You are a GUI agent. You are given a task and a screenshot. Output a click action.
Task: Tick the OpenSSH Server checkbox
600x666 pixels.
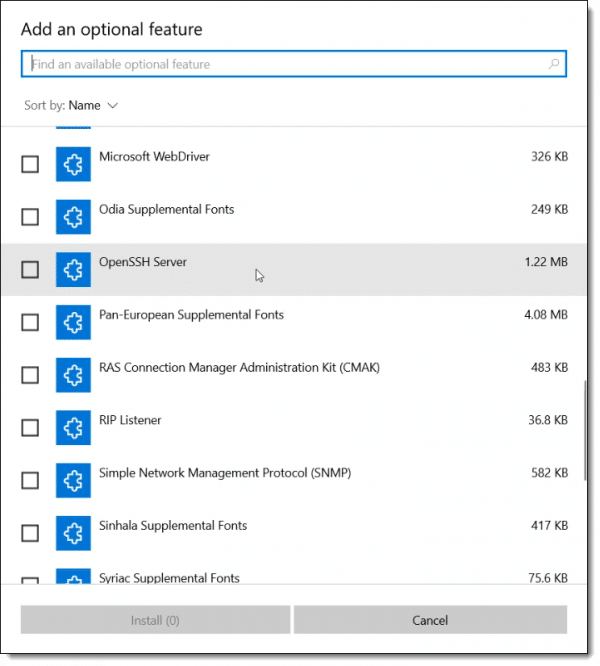[30, 269]
